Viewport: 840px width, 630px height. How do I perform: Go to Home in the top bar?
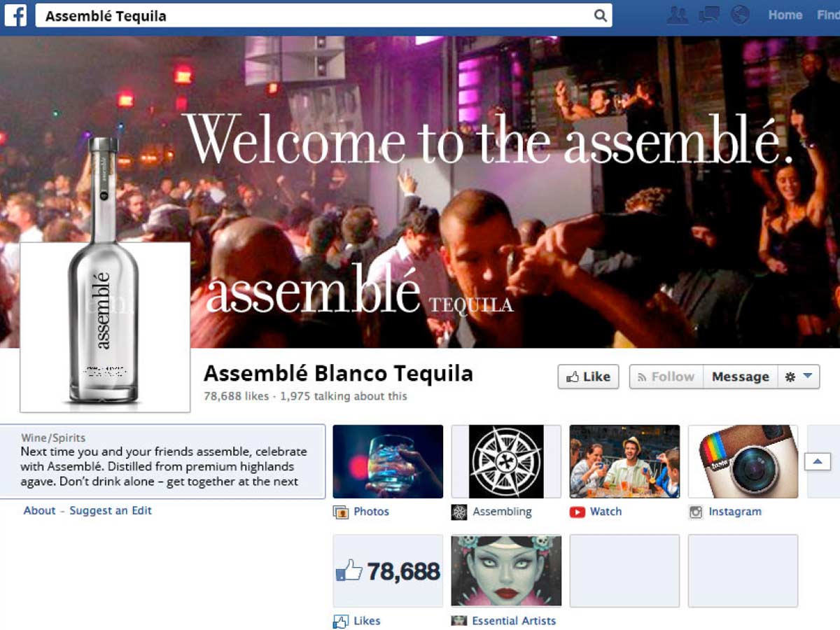point(785,15)
